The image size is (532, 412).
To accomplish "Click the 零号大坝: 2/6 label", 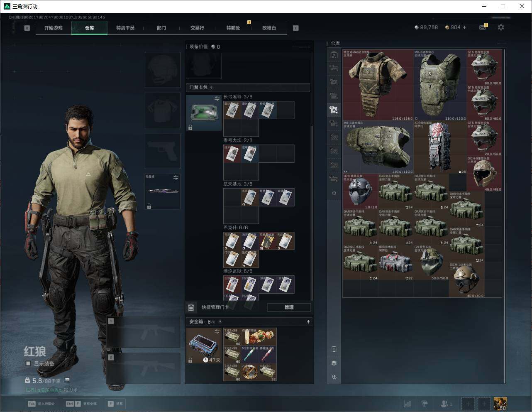I will pos(238,140).
